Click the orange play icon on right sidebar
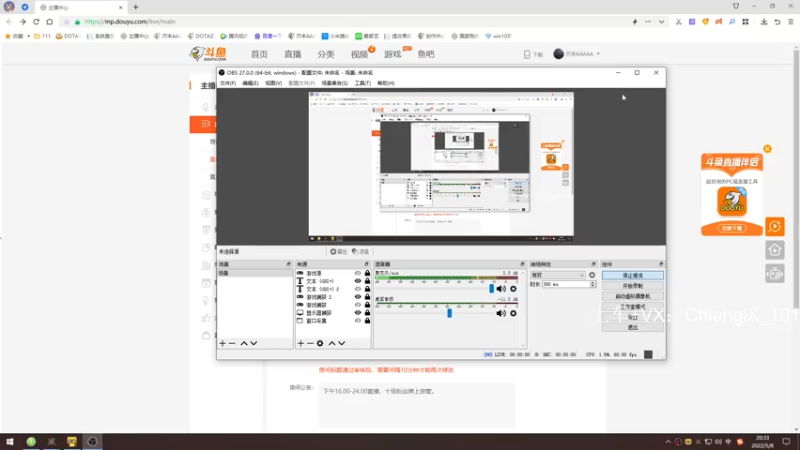The height and width of the screenshot is (450, 800). (x=774, y=226)
